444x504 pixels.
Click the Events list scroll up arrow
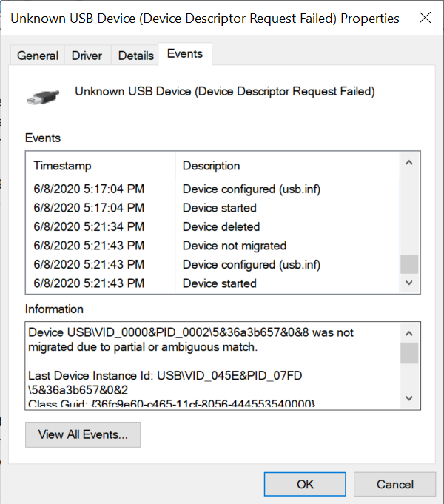tap(409, 163)
